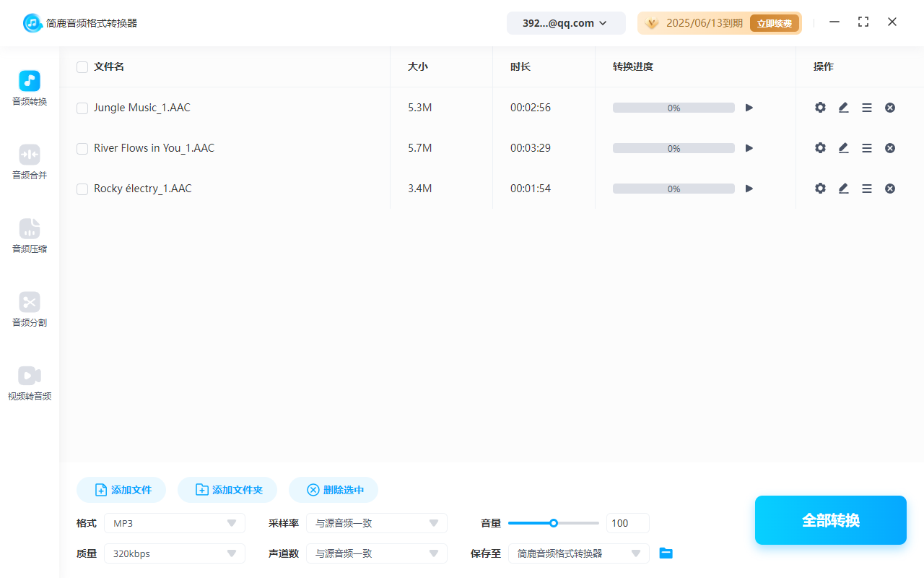Open the 音频压缩 audio compression tool
Viewport: 924px width, 578px height.
point(29,234)
